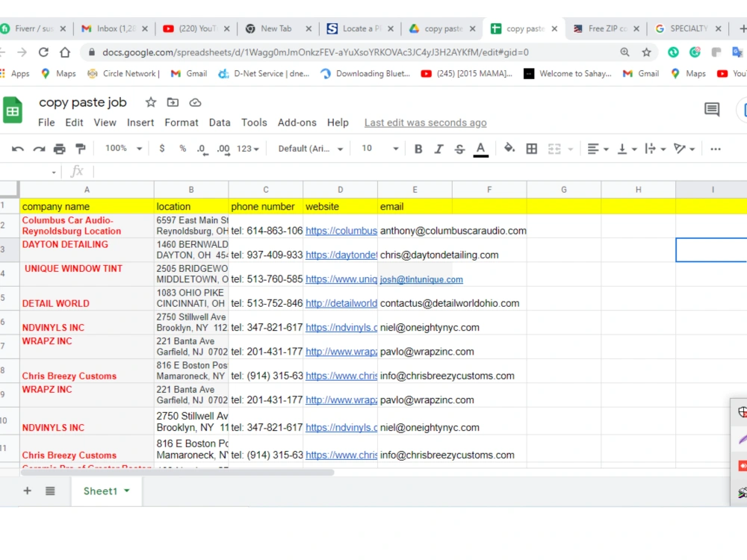This screenshot has width=747, height=560.
Task: Click the Print icon
Action: (x=60, y=149)
